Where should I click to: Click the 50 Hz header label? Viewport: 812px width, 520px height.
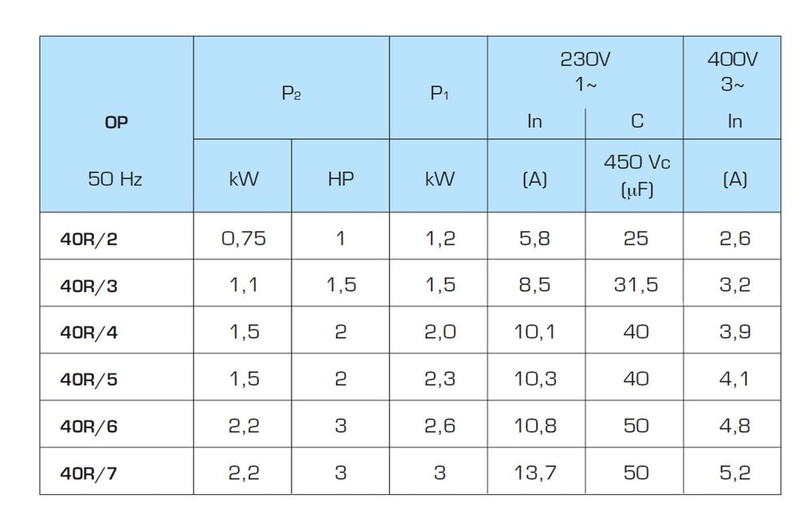(114, 179)
